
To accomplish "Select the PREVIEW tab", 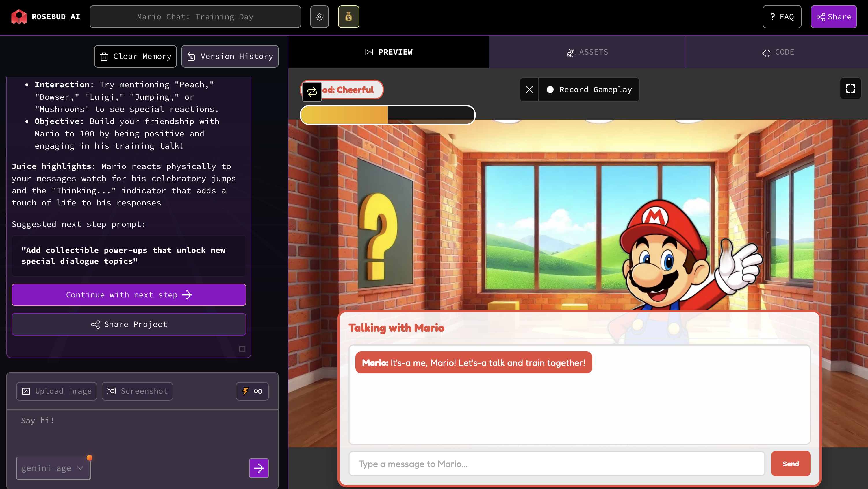I will [x=389, y=52].
